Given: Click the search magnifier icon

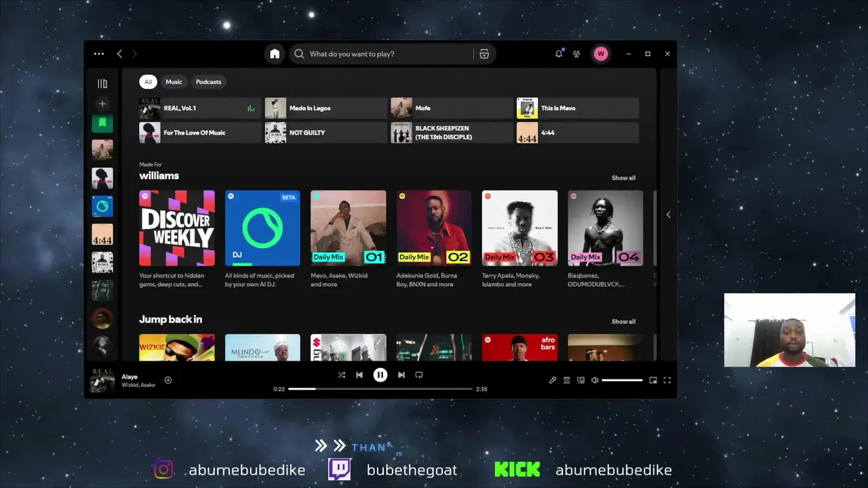Looking at the screenshot, I should 299,54.
